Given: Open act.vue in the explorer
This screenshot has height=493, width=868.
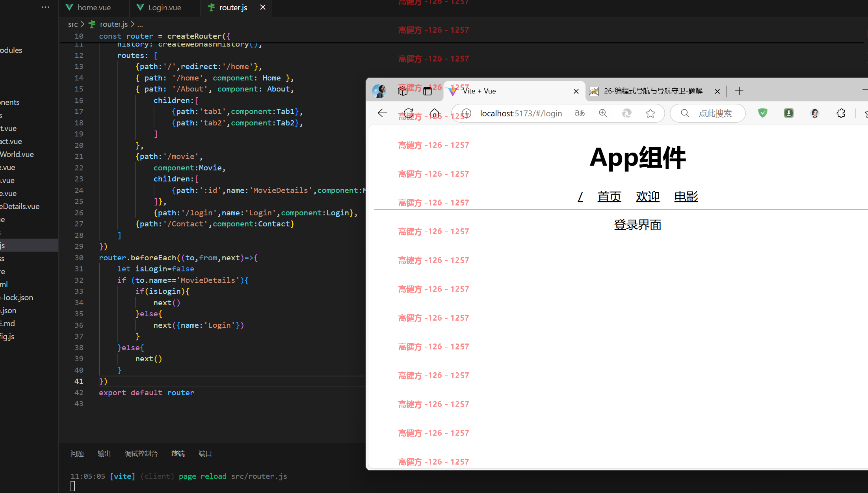Looking at the screenshot, I should click(11, 141).
